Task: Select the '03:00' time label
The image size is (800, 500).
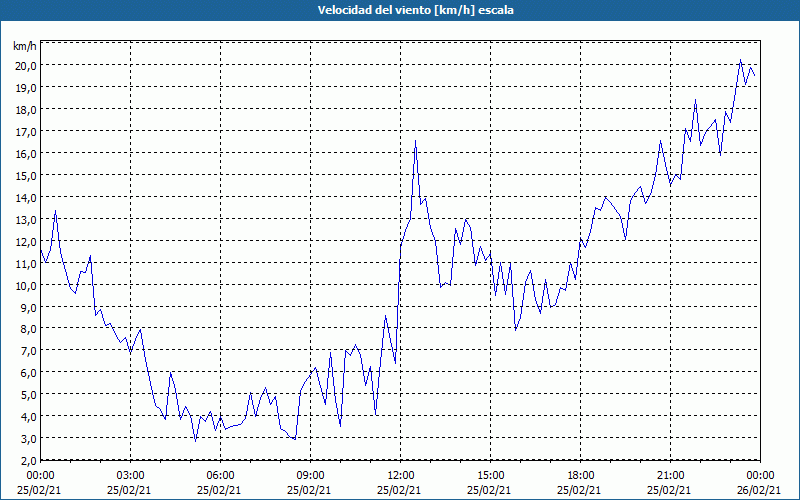Action: click(131, 476)
